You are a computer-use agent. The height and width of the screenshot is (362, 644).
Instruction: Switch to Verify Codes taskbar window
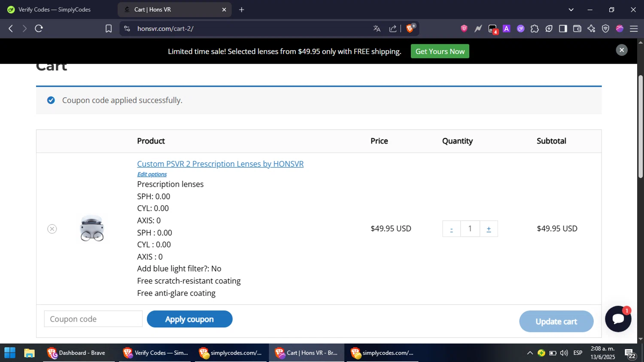click(155, 353)
